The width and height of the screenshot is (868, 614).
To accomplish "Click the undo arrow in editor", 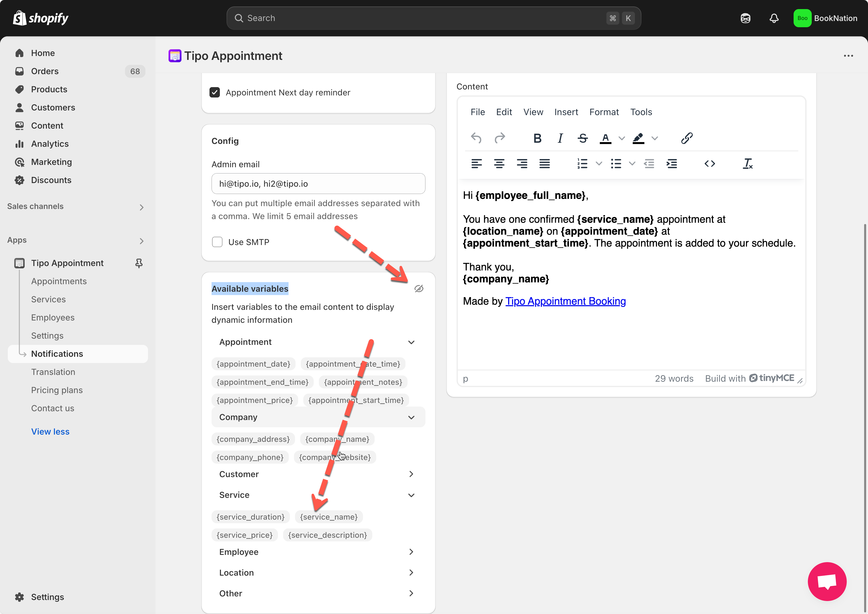I will click(476, 138).
